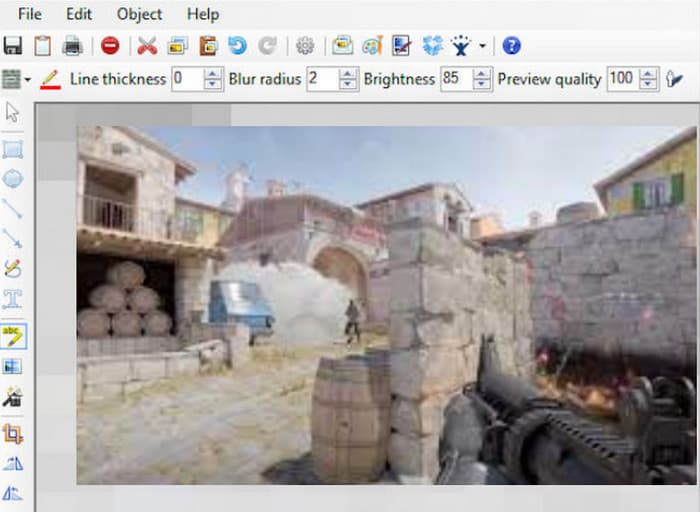Expand dropdown arrow beside the plugin icon
This screenshot has height=512, width=700.
482,46
